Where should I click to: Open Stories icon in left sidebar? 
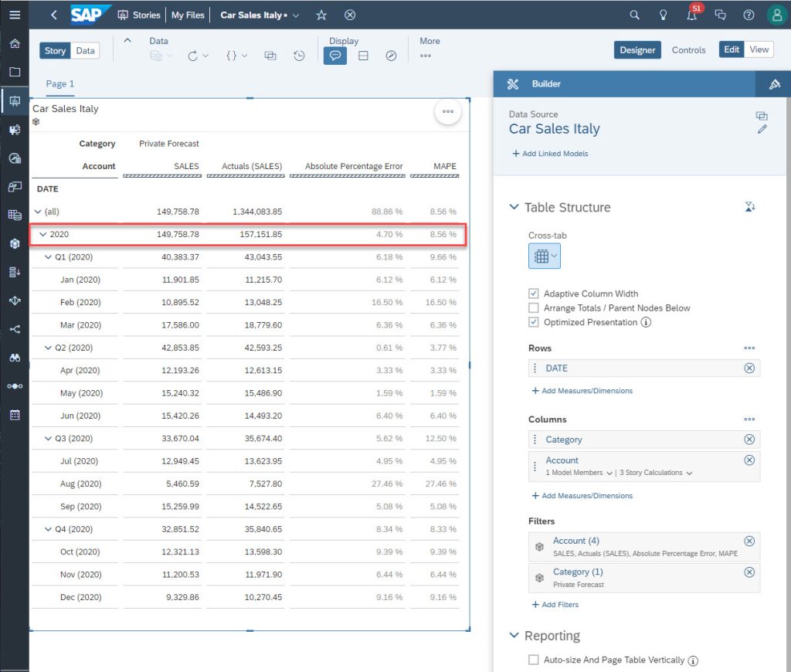(15, 101)
